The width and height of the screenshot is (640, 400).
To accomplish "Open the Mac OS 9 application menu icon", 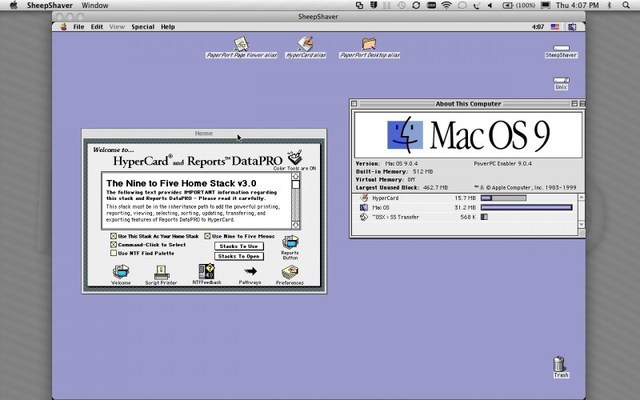I will (572, 27).
